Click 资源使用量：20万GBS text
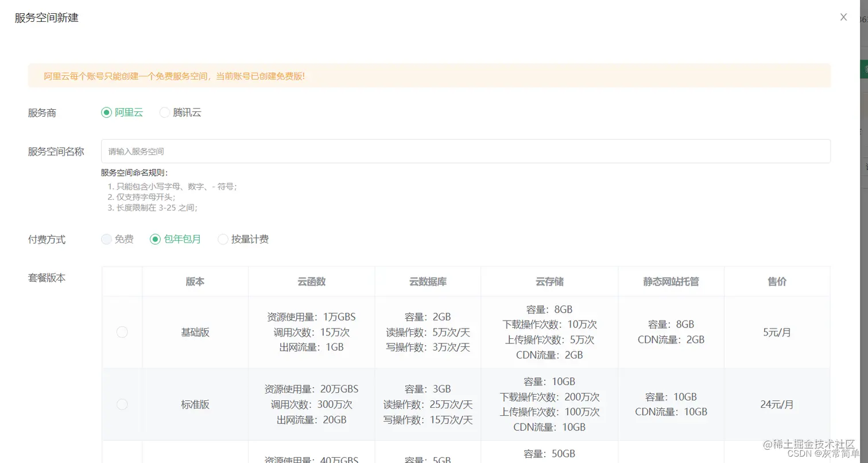Image resolution: width=868 pixels, height=463 pixels. tap(312, 389)
